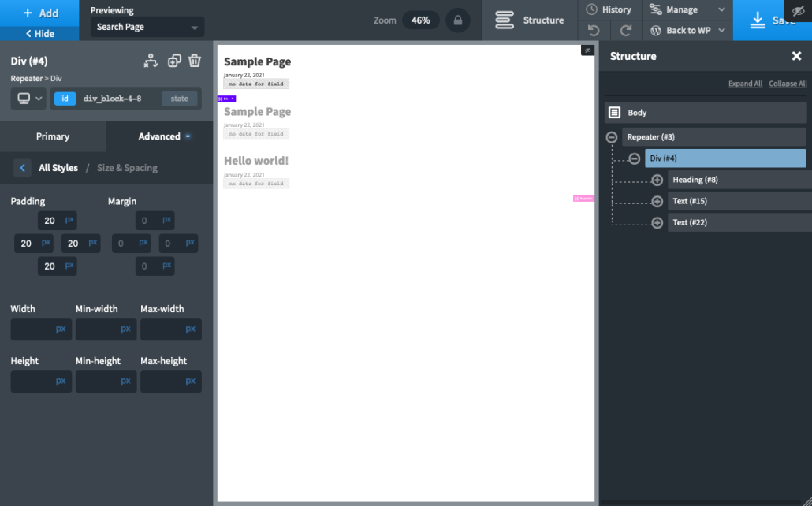Click Hide to collapse the editing panel
The image size is (812, 506).
[x=39, y=34]
